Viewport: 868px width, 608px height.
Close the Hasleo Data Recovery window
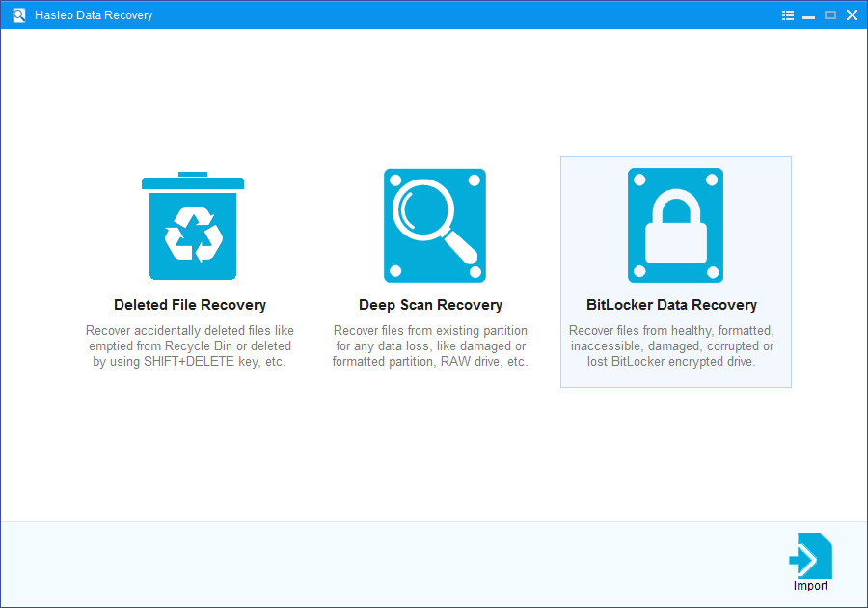[852, 15]
